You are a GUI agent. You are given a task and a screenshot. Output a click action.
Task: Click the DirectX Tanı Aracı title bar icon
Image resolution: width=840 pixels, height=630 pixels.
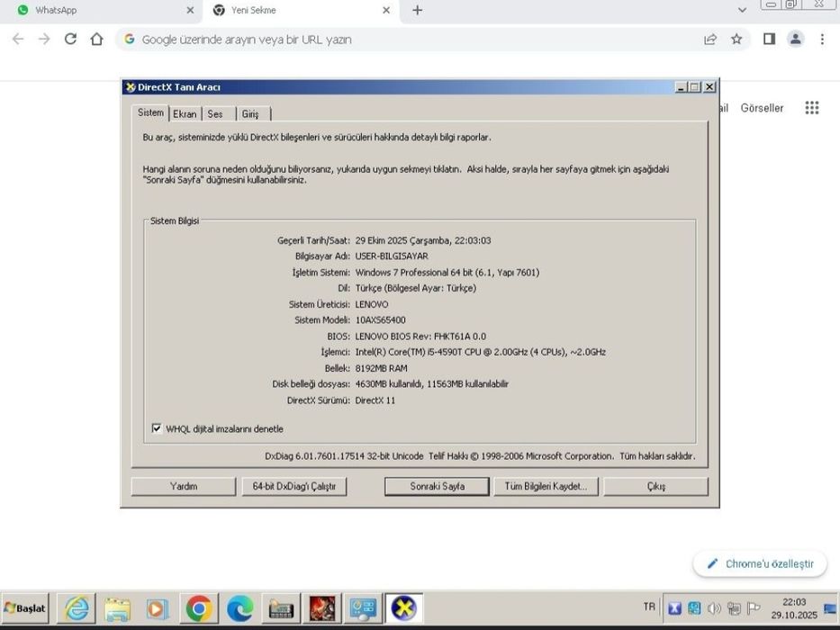[x=131, y=87]
